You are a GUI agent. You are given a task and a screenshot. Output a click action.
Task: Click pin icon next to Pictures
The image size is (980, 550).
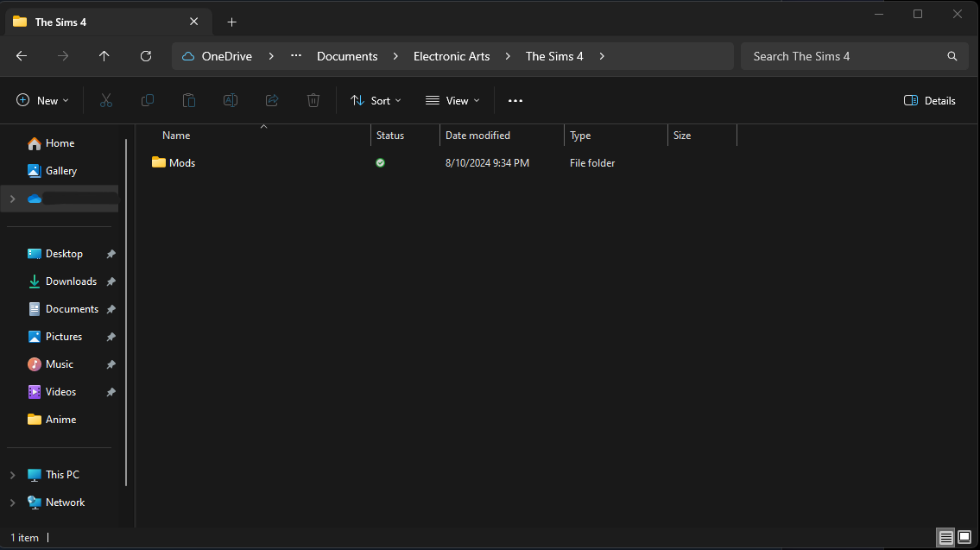pos(111,336)
